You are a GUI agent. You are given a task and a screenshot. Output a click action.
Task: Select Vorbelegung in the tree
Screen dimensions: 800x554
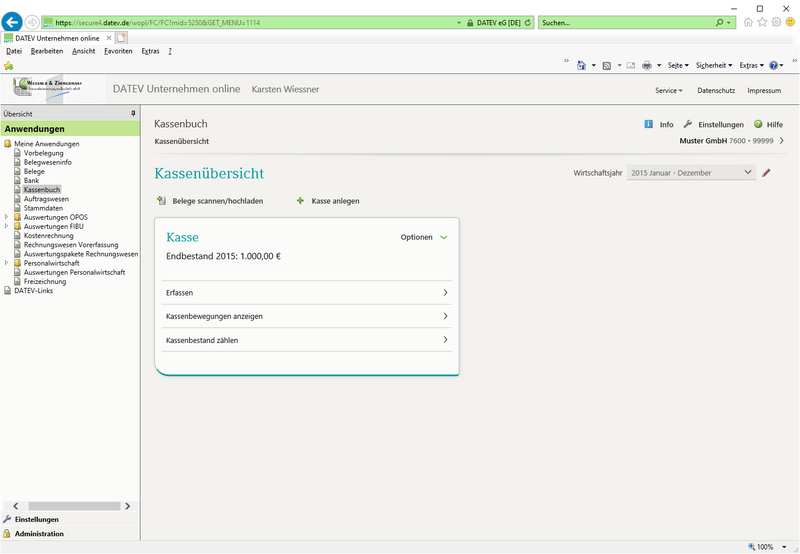pos(43,153)
